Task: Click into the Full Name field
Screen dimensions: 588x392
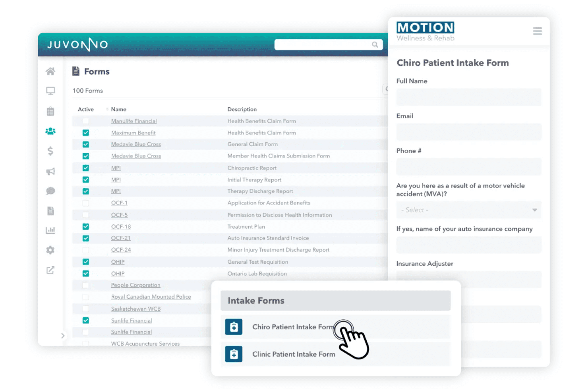Action: [469, 97]
